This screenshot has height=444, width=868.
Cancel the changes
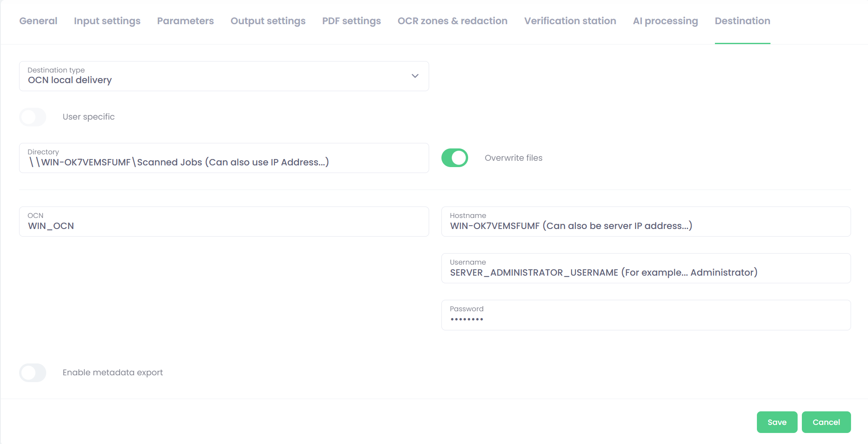[826, 422]
